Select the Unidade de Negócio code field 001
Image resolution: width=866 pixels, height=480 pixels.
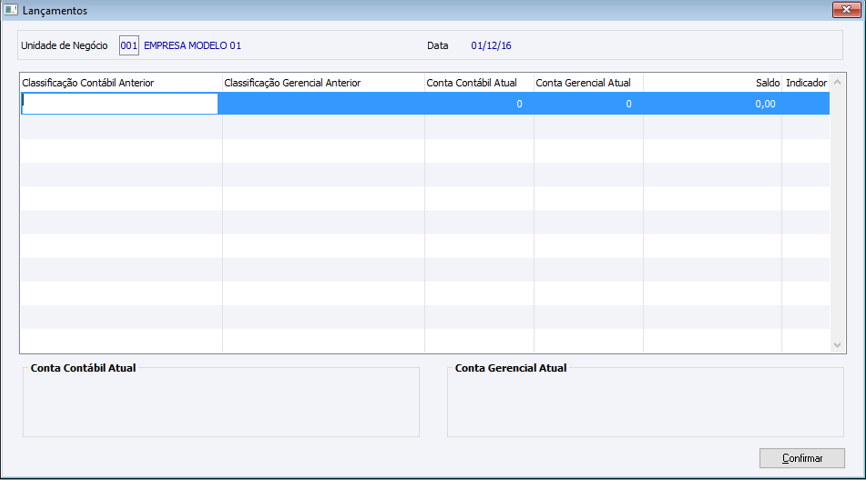click(129, 45)
